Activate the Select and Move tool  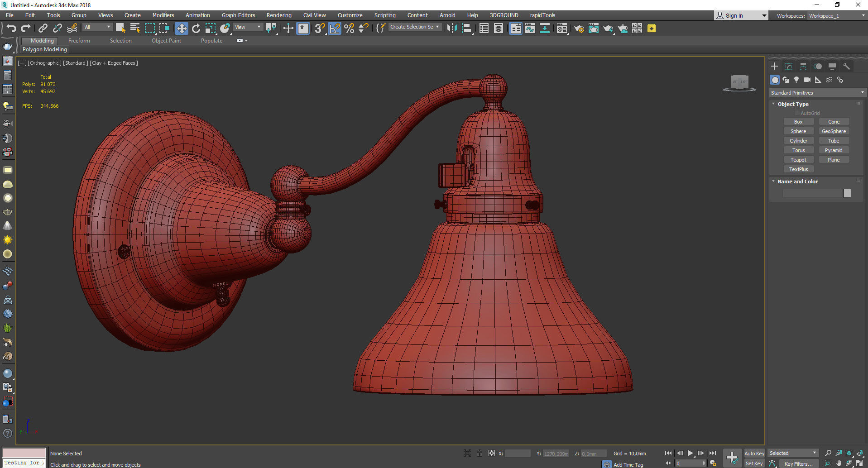181,29
